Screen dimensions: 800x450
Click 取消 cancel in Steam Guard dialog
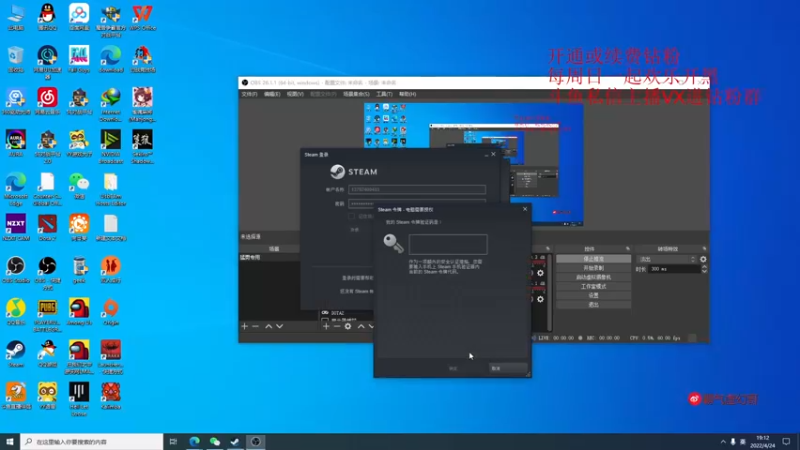click(x=507, y=368)
